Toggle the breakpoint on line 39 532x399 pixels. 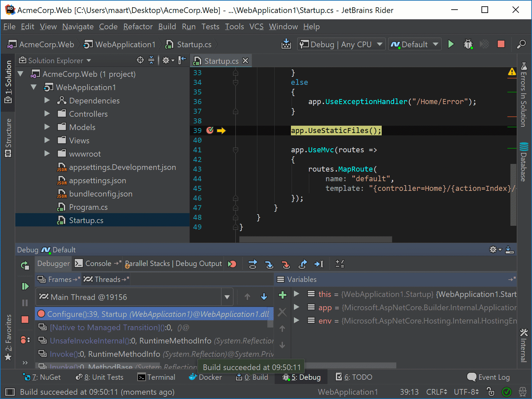pyautogui.click(x=210, y=130)
